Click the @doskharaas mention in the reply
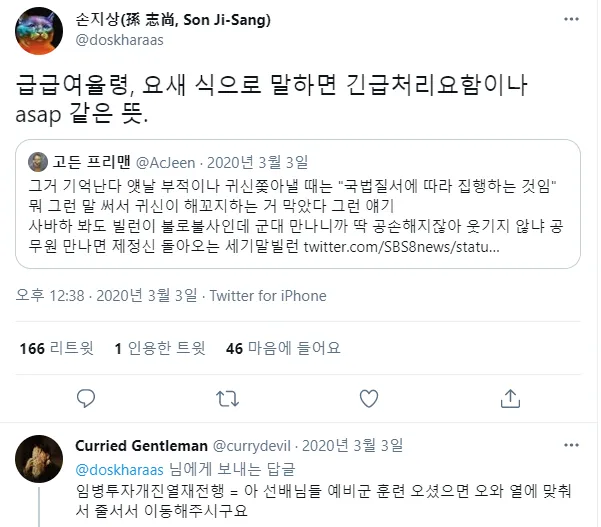Viewport: 601px width, 527px height. 116,465
